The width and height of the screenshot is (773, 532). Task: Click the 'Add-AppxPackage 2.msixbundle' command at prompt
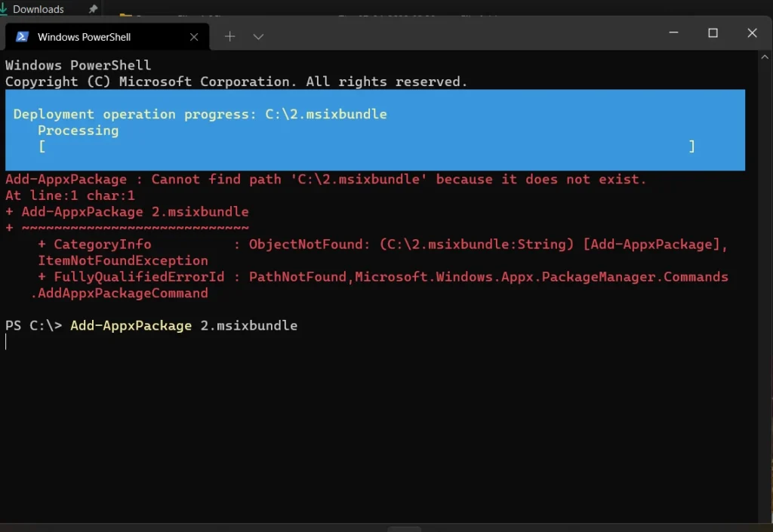click(184, 325)
